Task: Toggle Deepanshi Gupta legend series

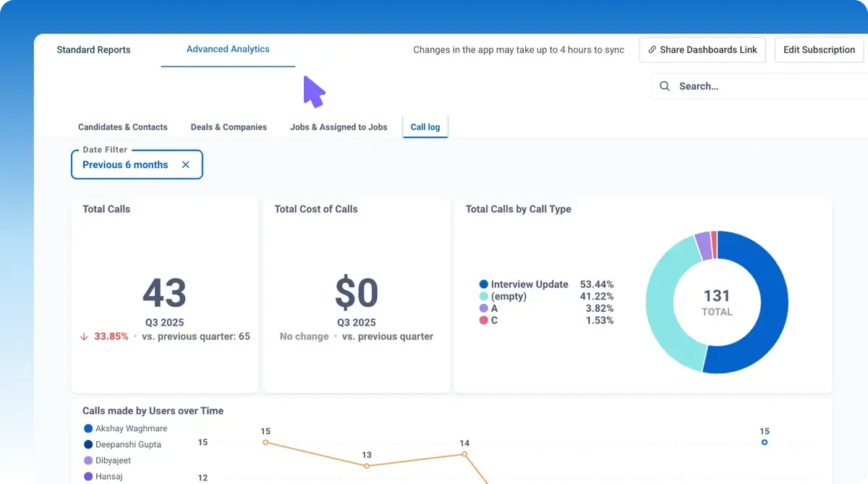Action: click(x=122, y=444)
